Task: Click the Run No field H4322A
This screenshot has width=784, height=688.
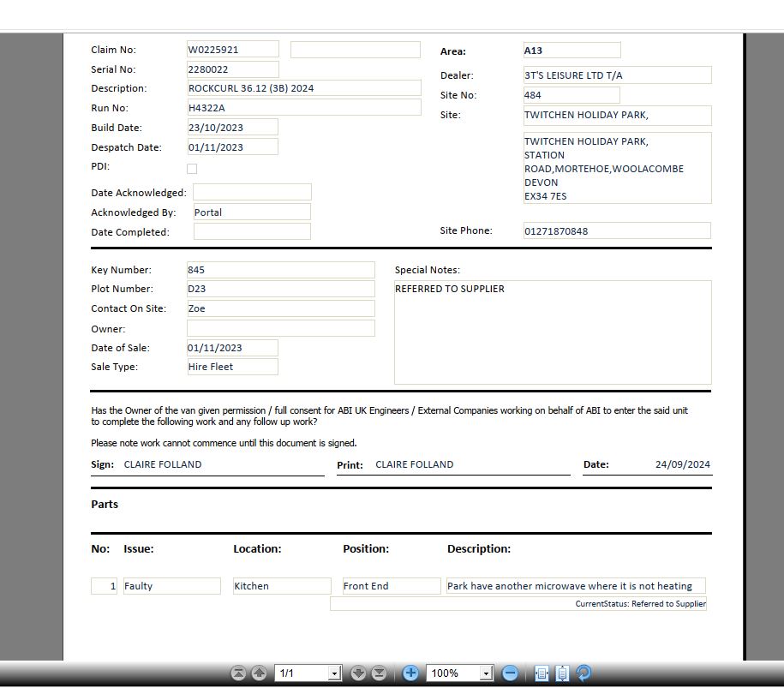Action: [x=304, y=107]
